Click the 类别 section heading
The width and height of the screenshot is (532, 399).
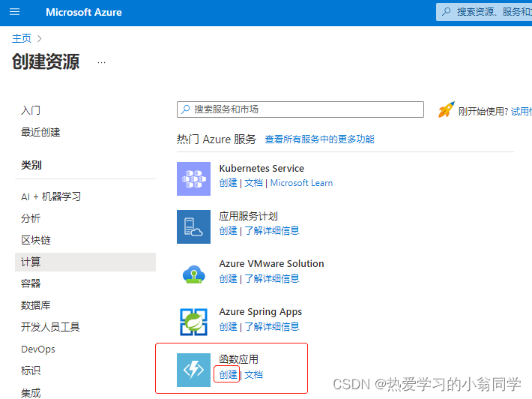click(31, 165)
